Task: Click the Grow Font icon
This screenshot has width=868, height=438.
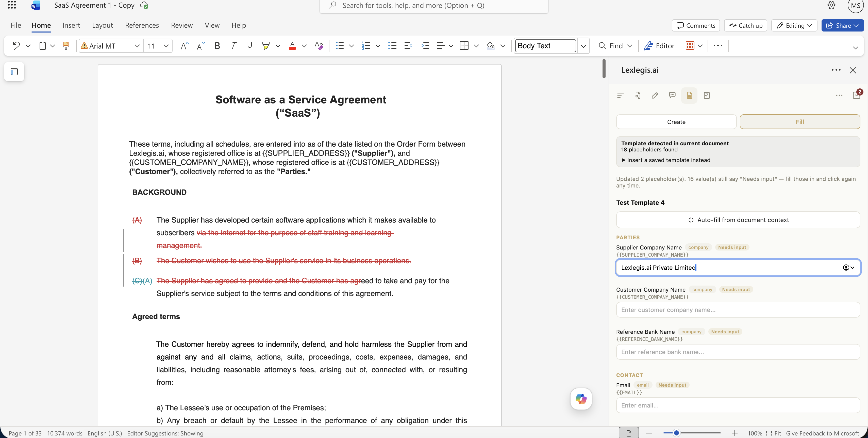Action: click(x=184, y=45)
